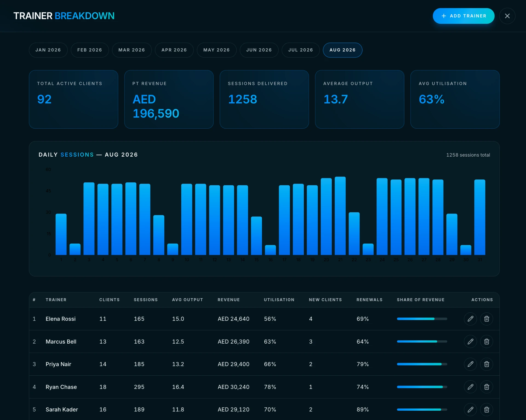Click Sarah Kader's 89% renewals value
The image size is (526, 420).
(x=363, y=410)
